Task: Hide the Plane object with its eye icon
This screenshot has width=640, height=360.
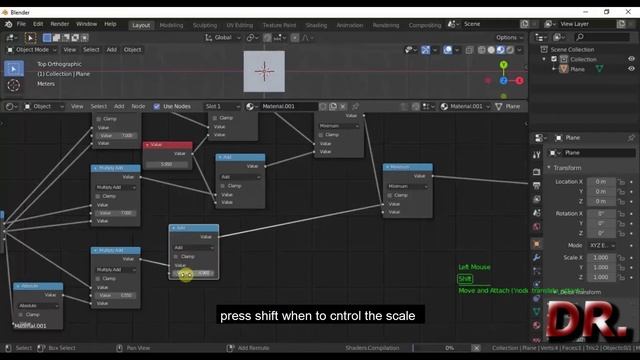Action: pos(631,69)
